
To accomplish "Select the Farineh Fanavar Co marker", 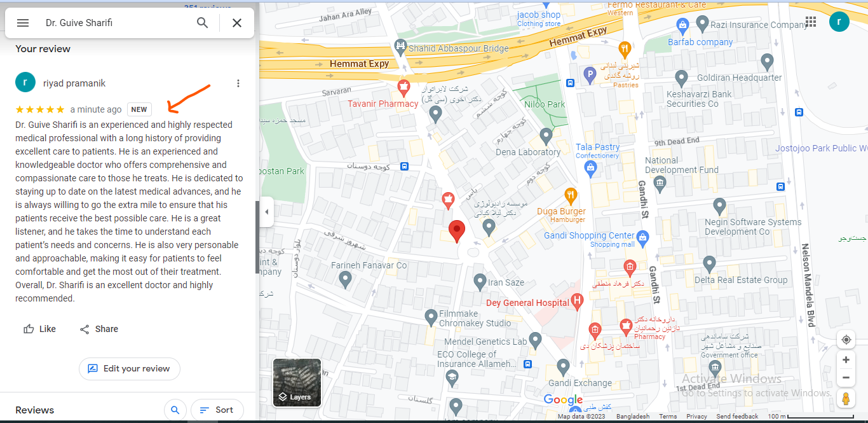I will pyautogui.click(x=345, y=278).
